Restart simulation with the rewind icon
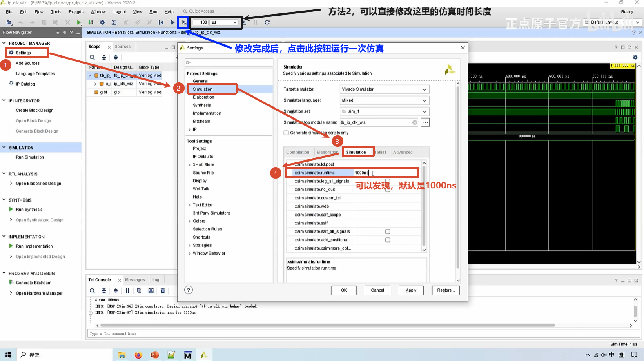This screenshot has height=361, width=644. tap(161, 22)
